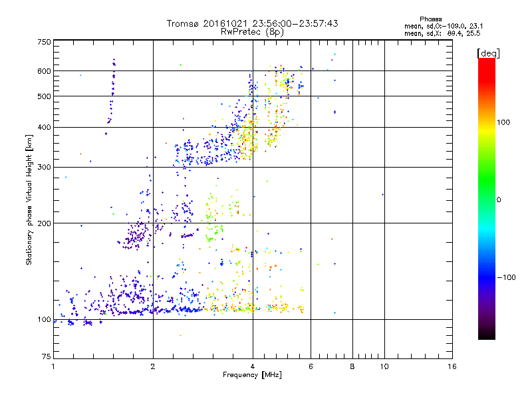Click the y-axis tick label '500'

click(x=45, y=96)
